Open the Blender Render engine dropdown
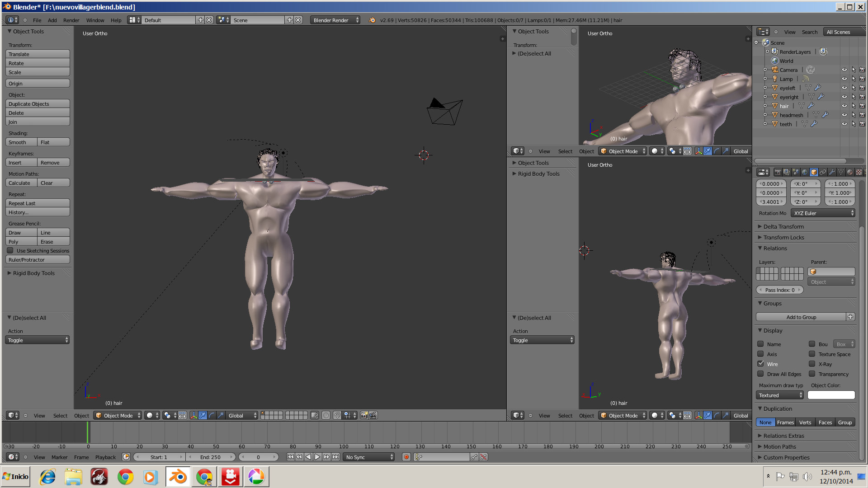 (335, 20)
